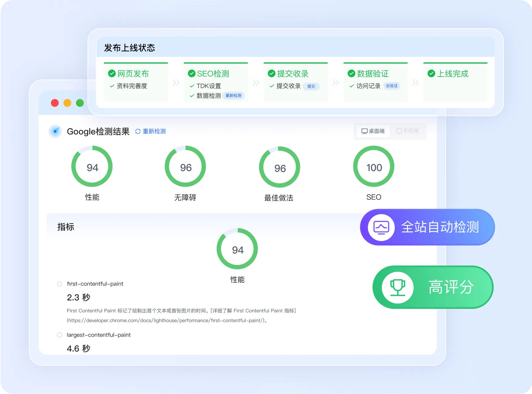The image size is (532, 394).
Task: Click the chevron arrows before 上线完成 card
Action: click(415, 82)
